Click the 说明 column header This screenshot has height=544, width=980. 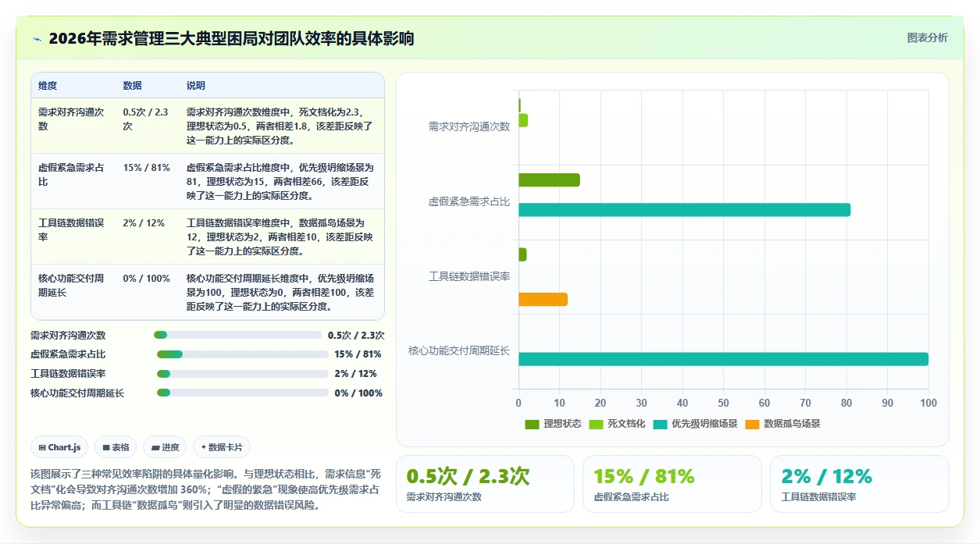[x=195, y=85]
